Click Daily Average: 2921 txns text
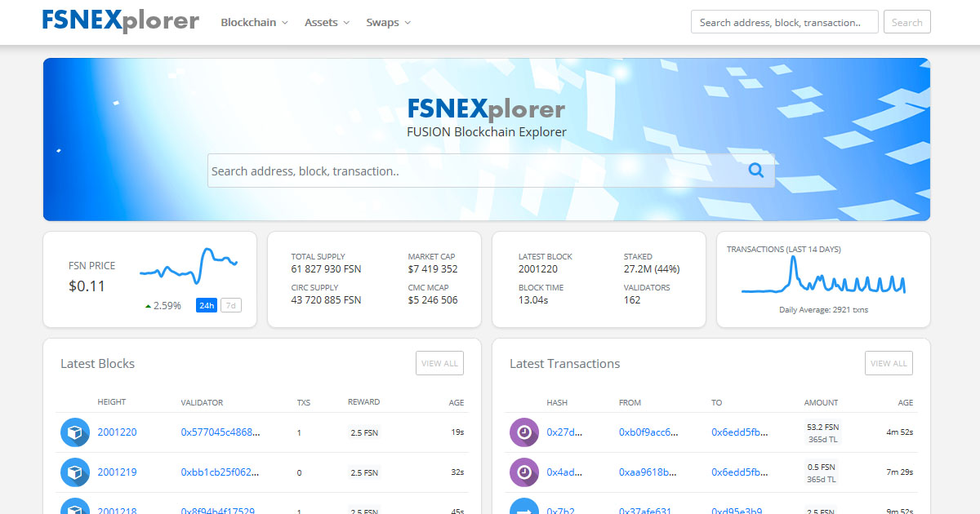 (x=823, y=310)
